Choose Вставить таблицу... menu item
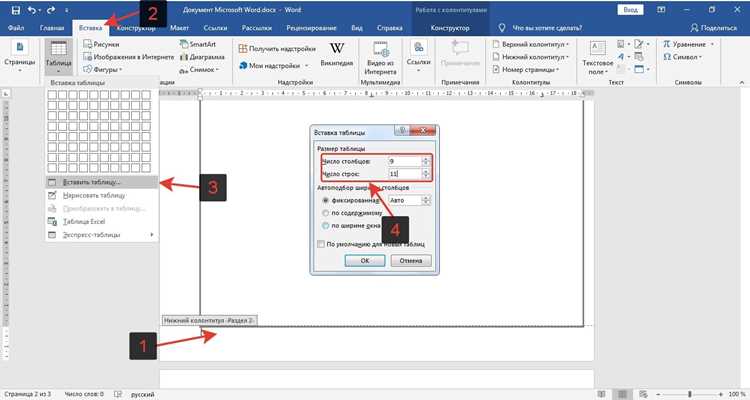750x400 pixels. coord(102,182)
